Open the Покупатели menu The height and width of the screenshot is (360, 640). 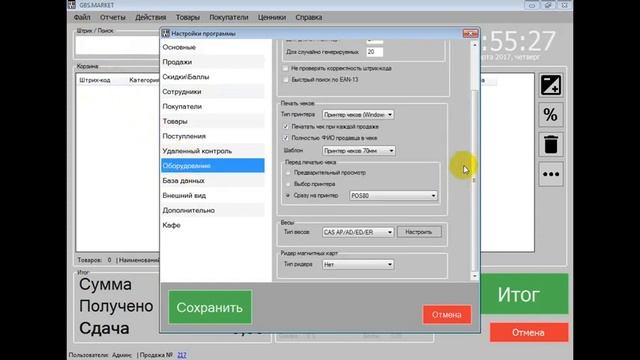pyautogui.click(x=229, y=17)
